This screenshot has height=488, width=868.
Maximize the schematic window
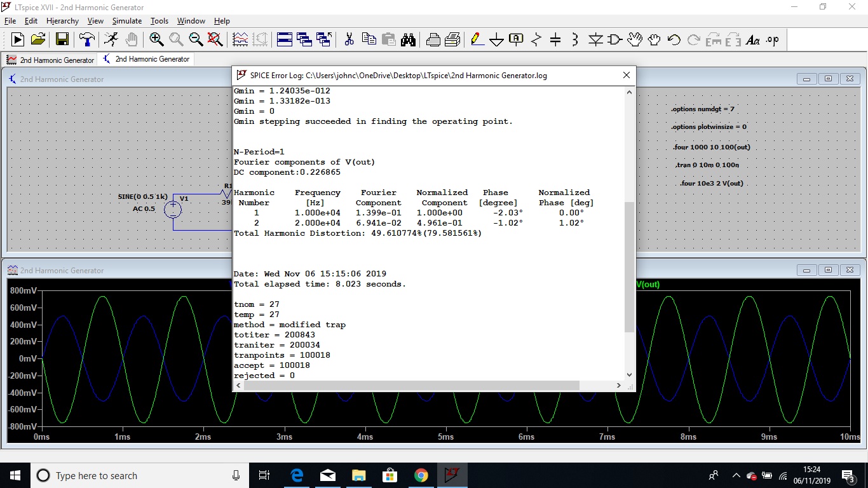tap(828, 79)
